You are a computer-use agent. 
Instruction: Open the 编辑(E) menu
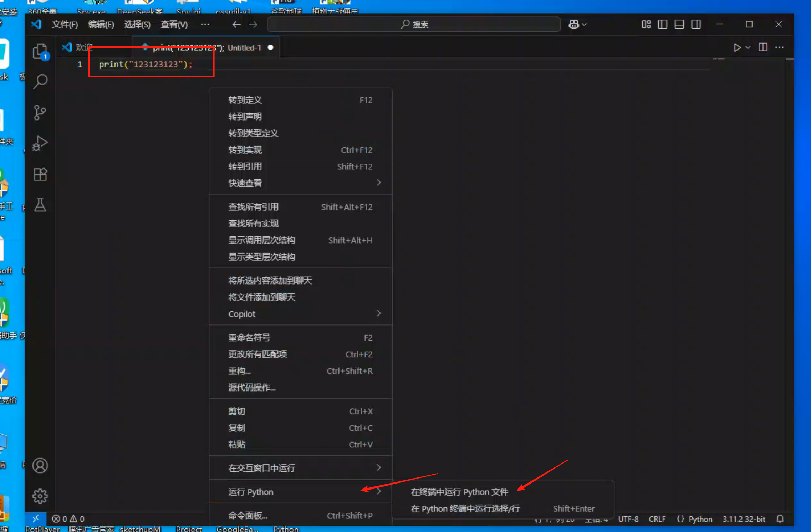coord(101,24)
